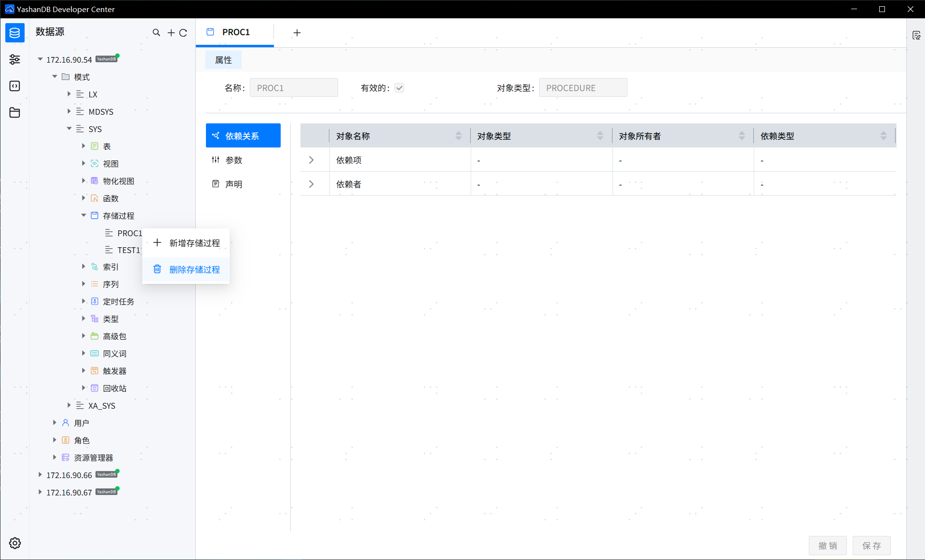Add a new data source with plus icon
The height and width of the screenshot is (560, 925).
click(171, 32)
